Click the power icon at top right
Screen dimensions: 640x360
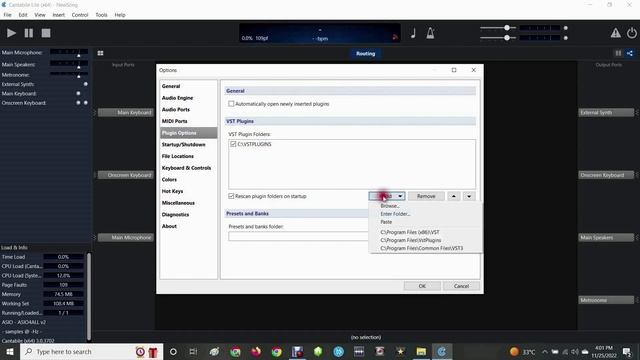tap(631, 33)
